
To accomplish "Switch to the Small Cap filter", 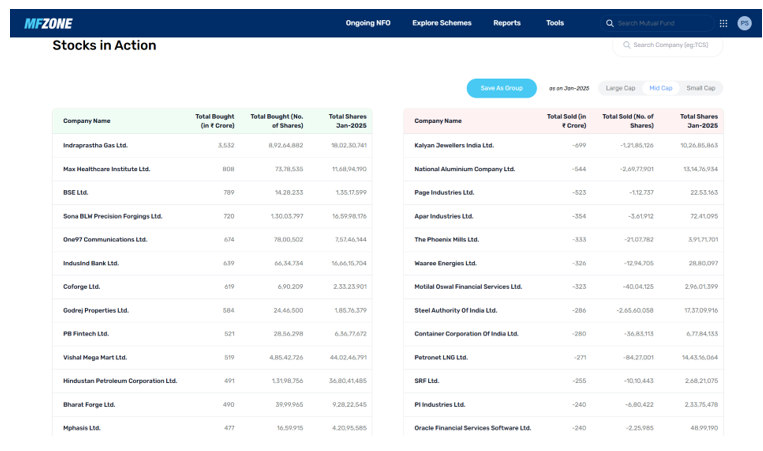I will click(701, 88).
